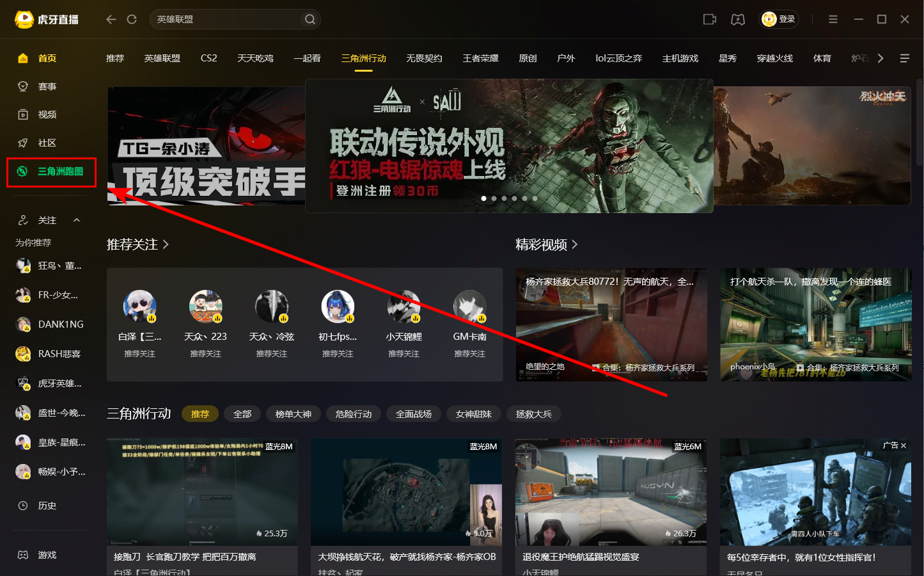Switch to the 榜单大神 filter
Viewport: 924px width, 576px height.
[x=294, y=413]
